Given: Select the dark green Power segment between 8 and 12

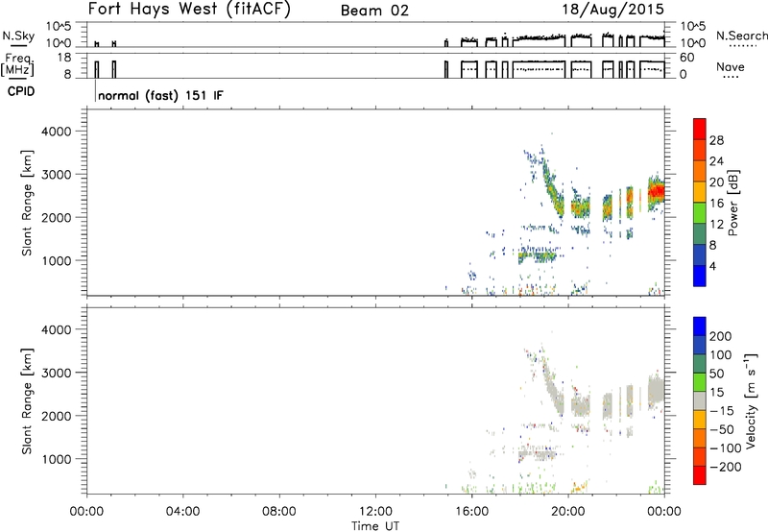Looking at the screenshot, I should [700, 234].
